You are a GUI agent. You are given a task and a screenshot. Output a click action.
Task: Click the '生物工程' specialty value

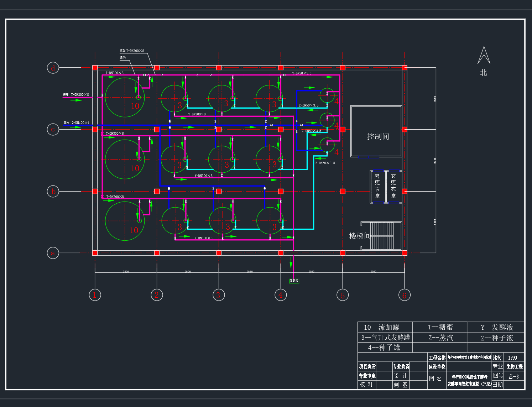tap(515, 366)
